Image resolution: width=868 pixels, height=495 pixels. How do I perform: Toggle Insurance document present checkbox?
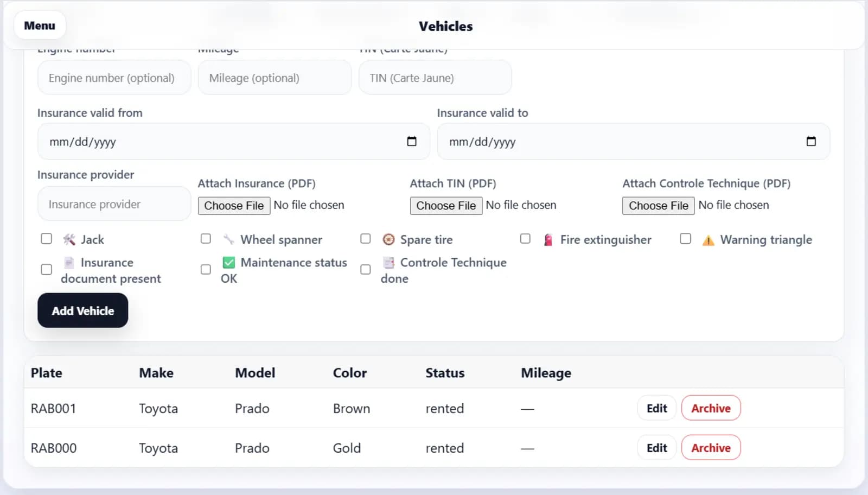pyautogui.click(x=47, y=270)
